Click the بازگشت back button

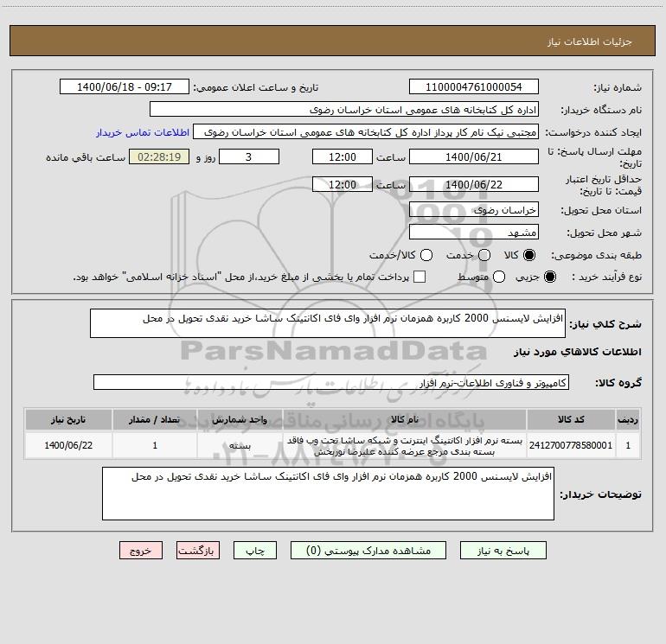198,551
